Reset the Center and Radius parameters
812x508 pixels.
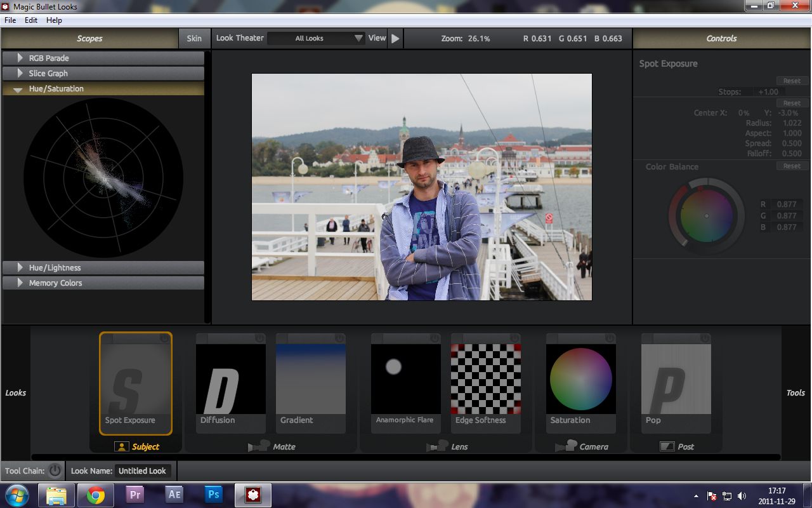click(x=791, y=103)
